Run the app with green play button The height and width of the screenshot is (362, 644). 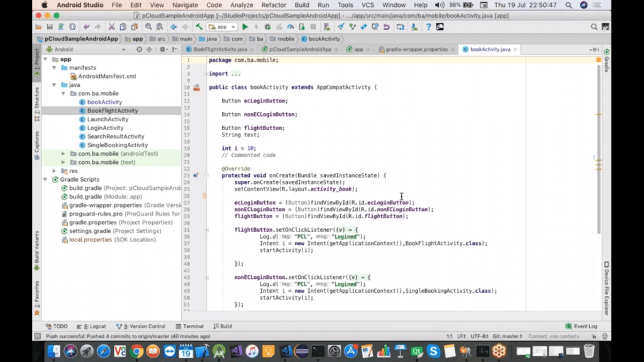point(245,27)
